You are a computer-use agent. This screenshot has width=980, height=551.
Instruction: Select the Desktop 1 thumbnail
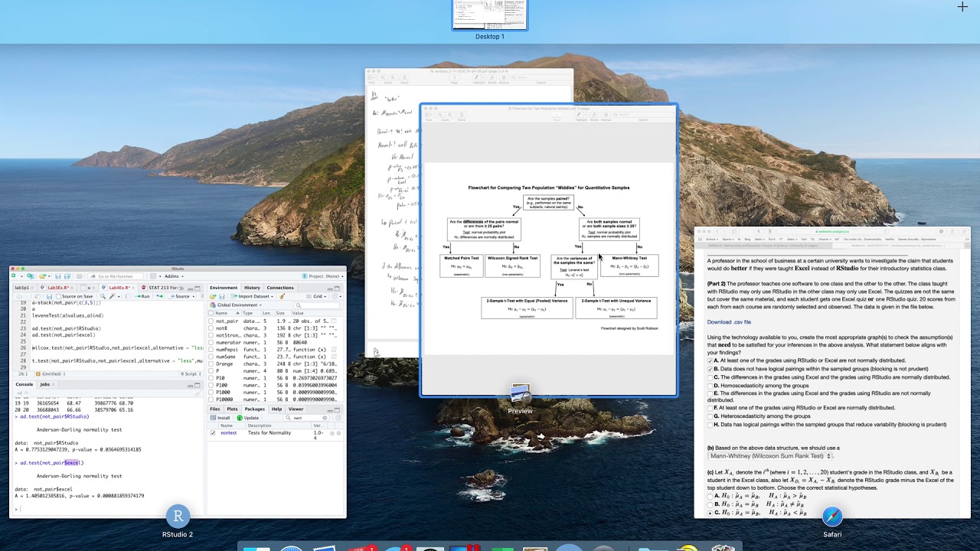[490, 15]
